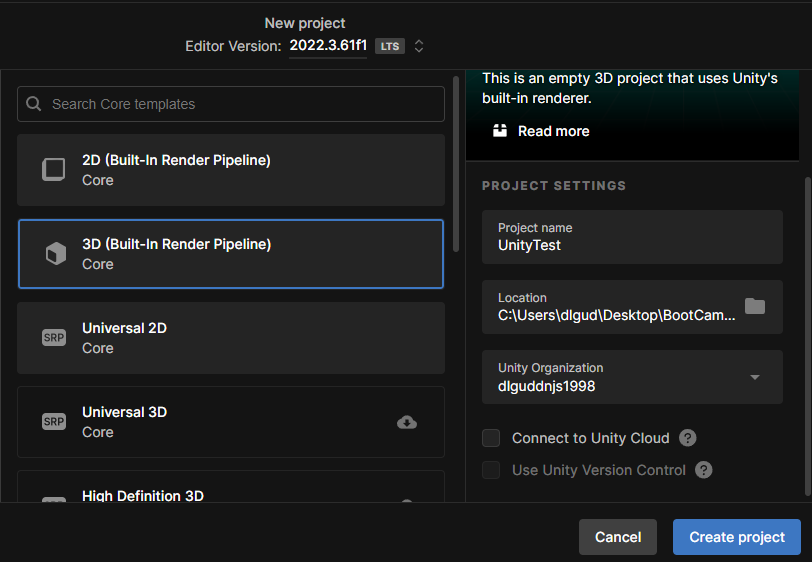The image size is (812, 562).
Task: Browse location using the folder icon
Action: [755, 306]
